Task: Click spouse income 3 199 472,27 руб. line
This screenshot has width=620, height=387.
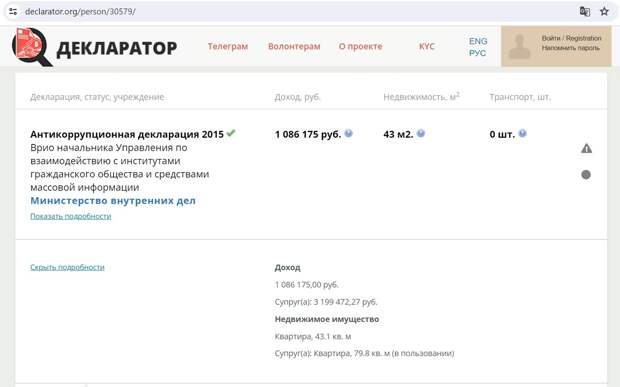Action: (x=326, y=302)
